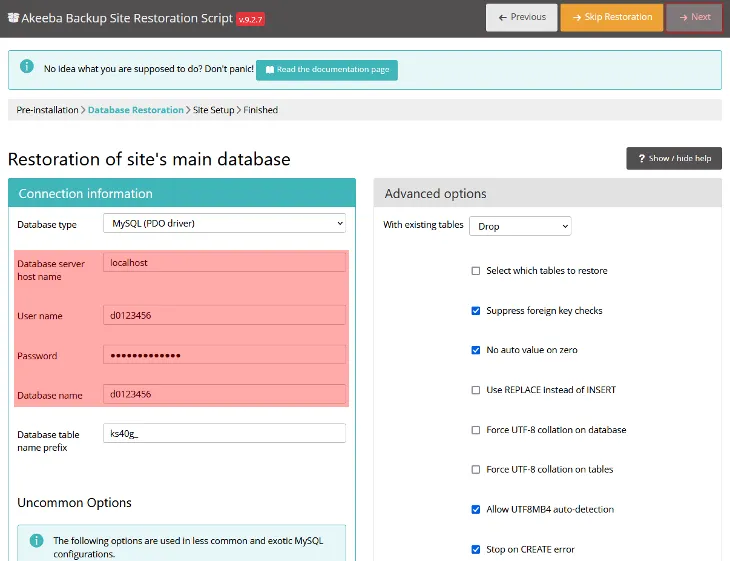Click the Akeeba Backup logo icon
This screenshot has width=730, height=561.
point(13,18)
